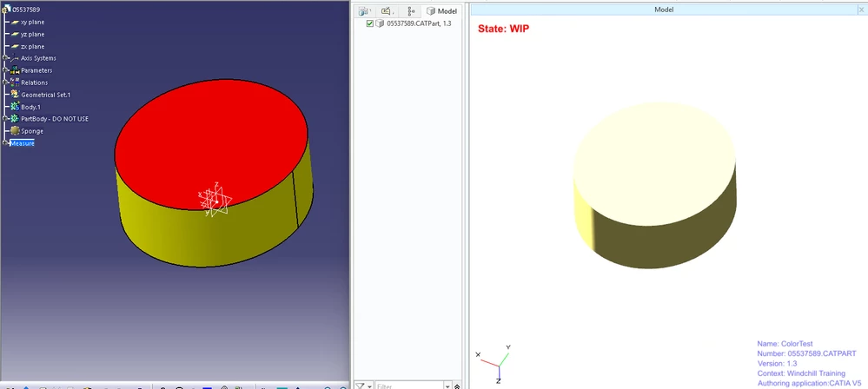
Task: Click the Axis Systems node icon
Action: coord(15,58)
